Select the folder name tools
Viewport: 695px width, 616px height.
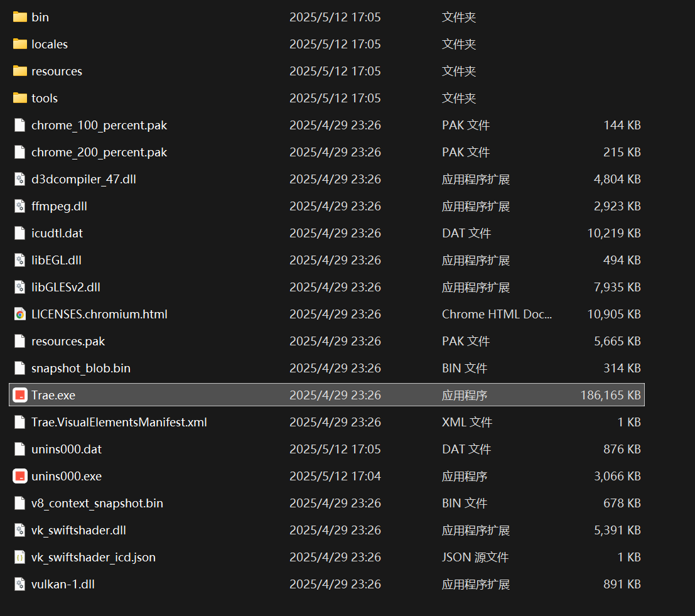(x=45, y=98)
